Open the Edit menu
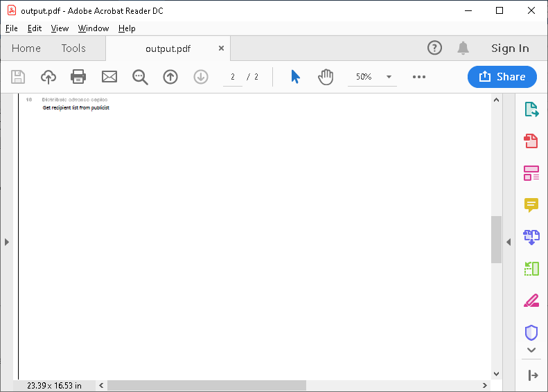548x392 pixels. (x=35, y=28)
